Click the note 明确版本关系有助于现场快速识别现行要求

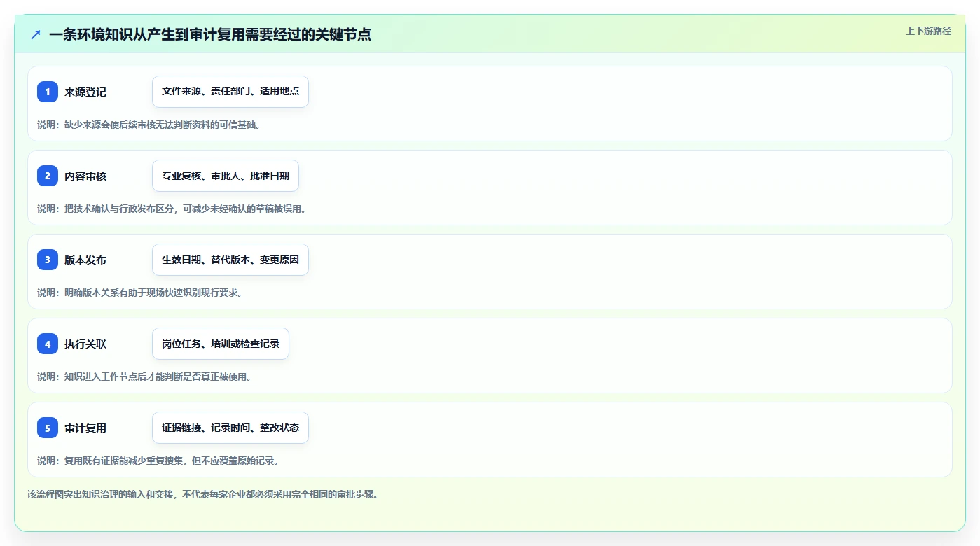153,293
